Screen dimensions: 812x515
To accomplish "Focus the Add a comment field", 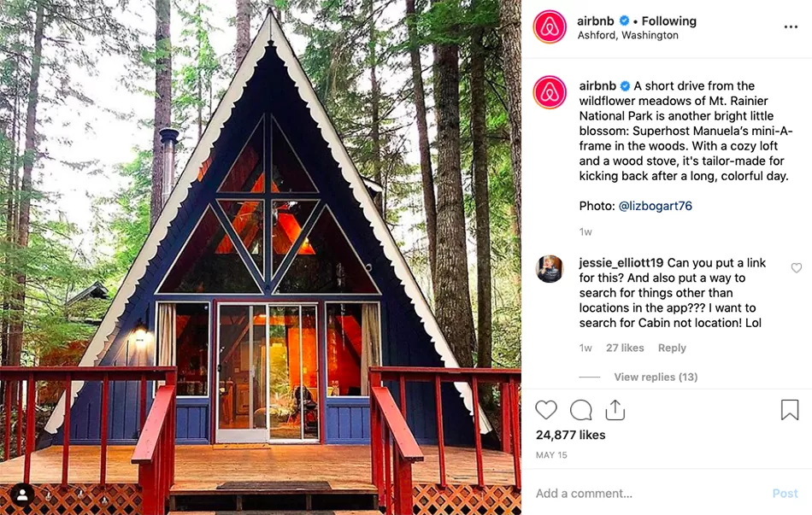I will [x=647, y=494].
